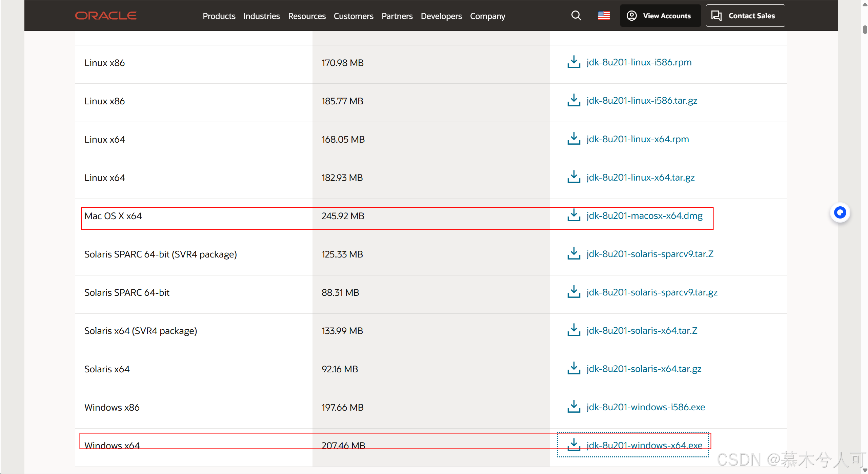Image resolution: width=868 pixels, height=474 pixels.
Task: Select 'Solaris x64 (SVR4 package)' text
Action: (141, 331)
